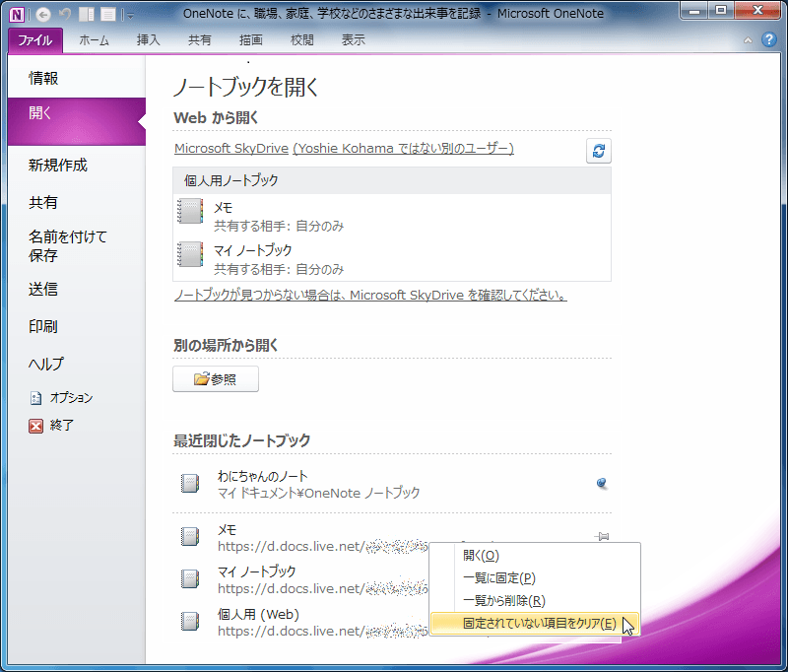Viewport: 788px width, 672px height.
Task: Choose 固定されていない項目をクリア(E) from context menu
Action: [535, 624]
